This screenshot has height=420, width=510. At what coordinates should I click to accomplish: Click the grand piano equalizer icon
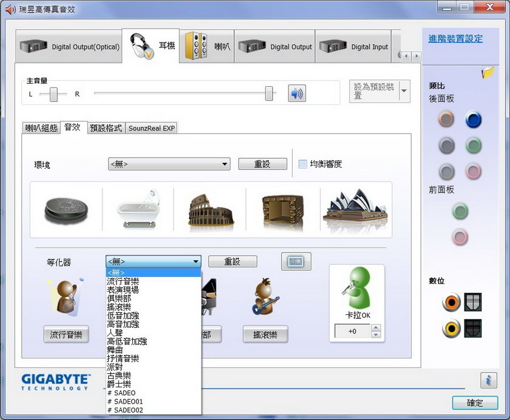pyautogui.click(x=209, y=296)
